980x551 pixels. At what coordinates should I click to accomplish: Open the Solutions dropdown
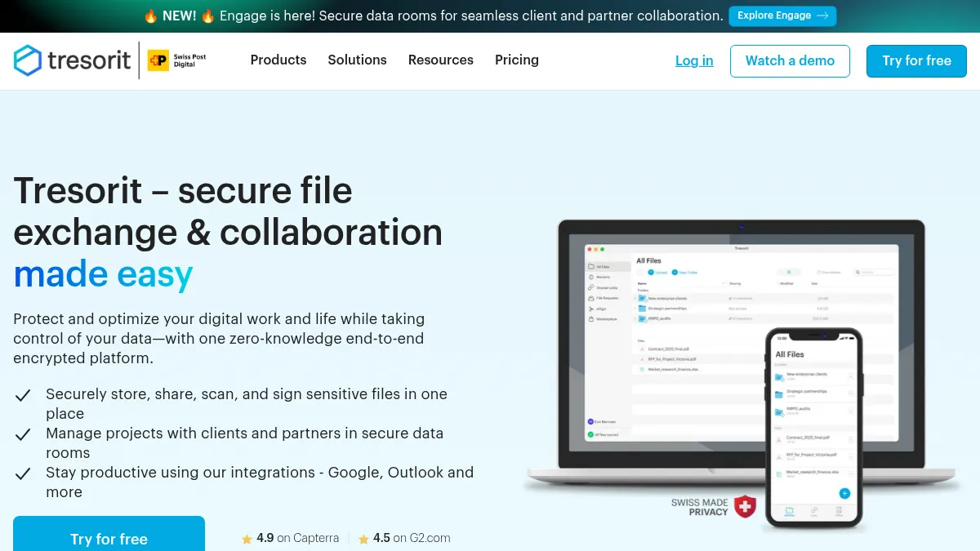pos(357,60)
